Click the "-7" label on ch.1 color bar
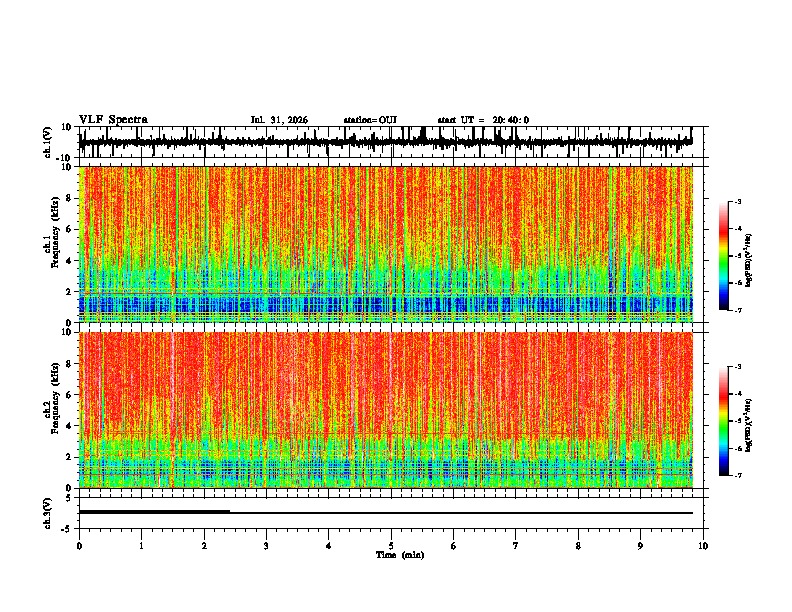This screenshot has width=792, height=612. coord(737,310)
